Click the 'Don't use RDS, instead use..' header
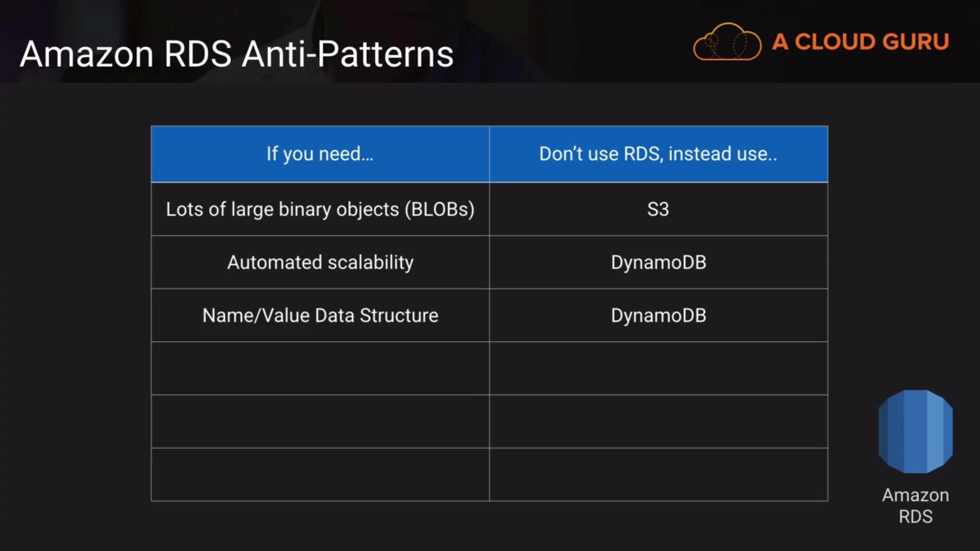Screen dimensions: 980x551 (658, 154)
